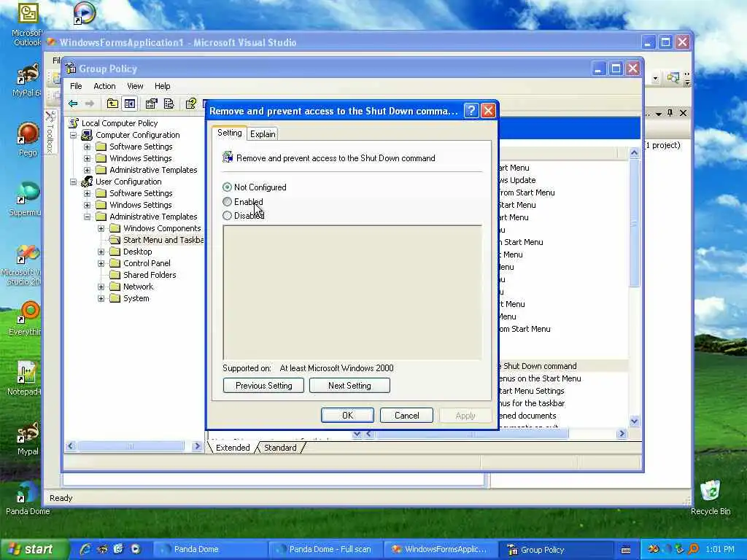747x560 pixels.
Task: Click the Back arrow in Group Policy toolbar
Action: (73, 104)
